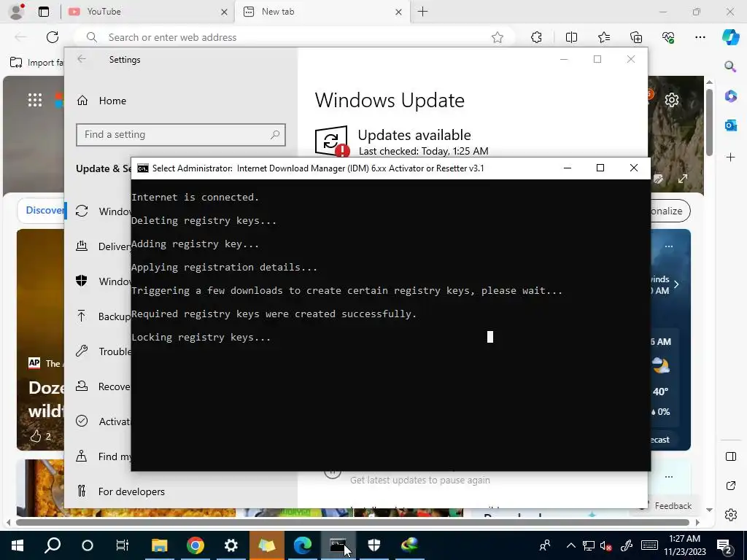The width and height of the screenshot is (747, 560).
Task: Open muted volume icon in tray
Action: (x=606, y=545)
